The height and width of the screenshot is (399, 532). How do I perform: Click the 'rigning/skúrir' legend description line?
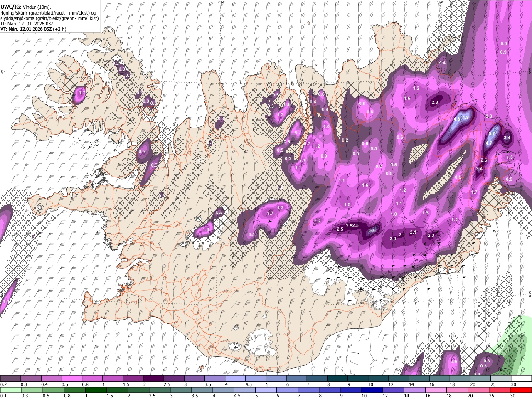pyautogui.click(x=48, y=13)
